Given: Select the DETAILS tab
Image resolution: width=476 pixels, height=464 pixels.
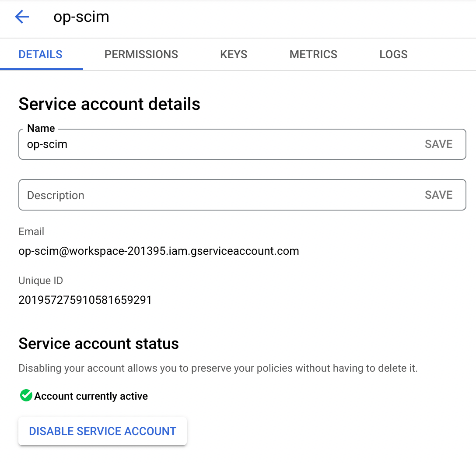Looking at the screenshot, I should (40, 54).
